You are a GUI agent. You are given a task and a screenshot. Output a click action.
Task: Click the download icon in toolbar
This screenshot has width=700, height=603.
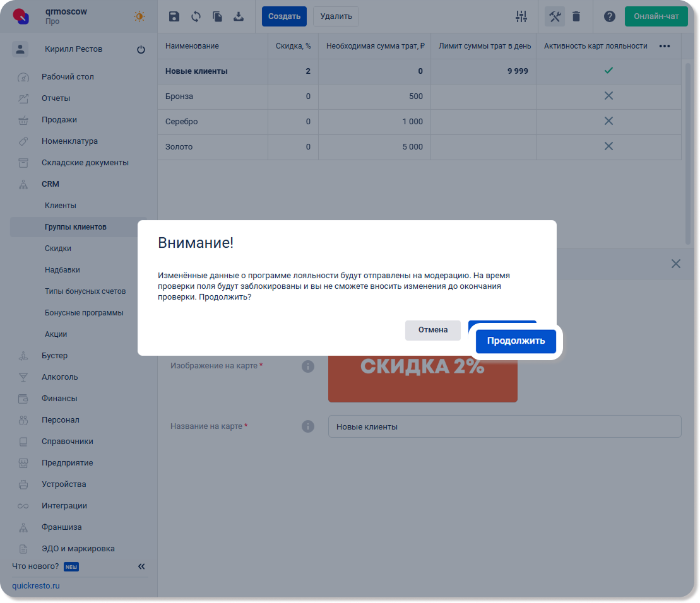click(239, 16)
